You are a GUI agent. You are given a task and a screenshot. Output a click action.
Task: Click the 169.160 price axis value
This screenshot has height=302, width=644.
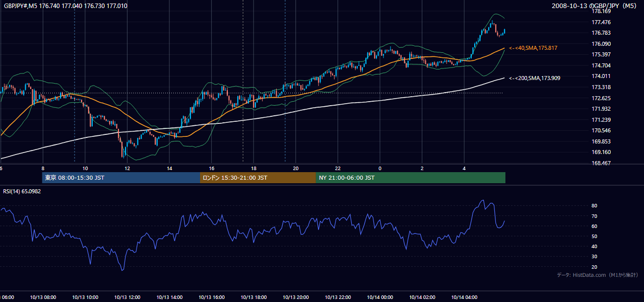coord(601,153)
